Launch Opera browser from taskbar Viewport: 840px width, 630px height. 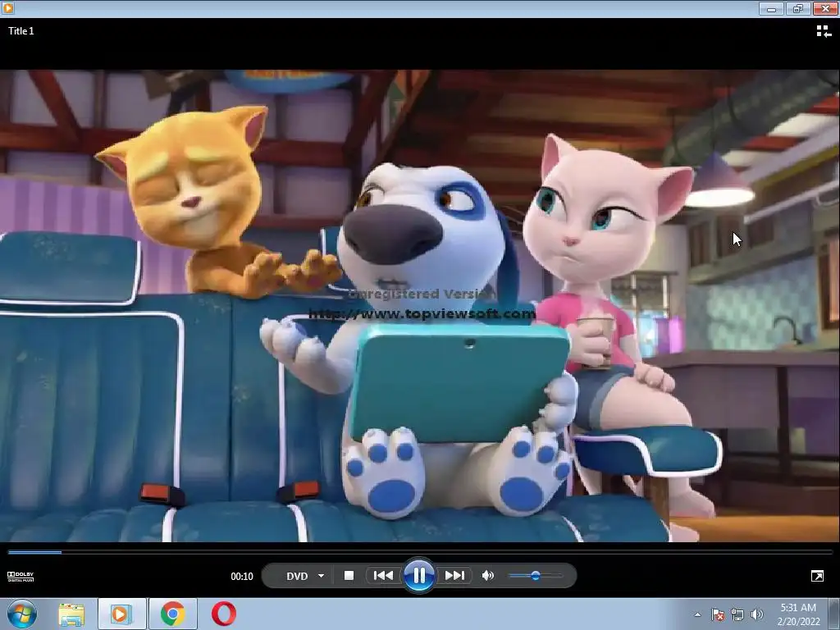[x=224, y=614]
